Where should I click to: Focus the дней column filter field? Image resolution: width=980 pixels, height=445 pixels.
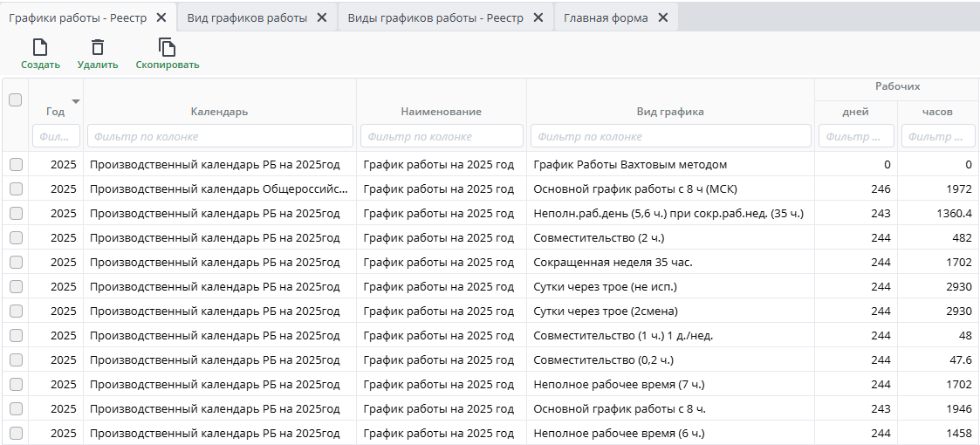[856, 136]
